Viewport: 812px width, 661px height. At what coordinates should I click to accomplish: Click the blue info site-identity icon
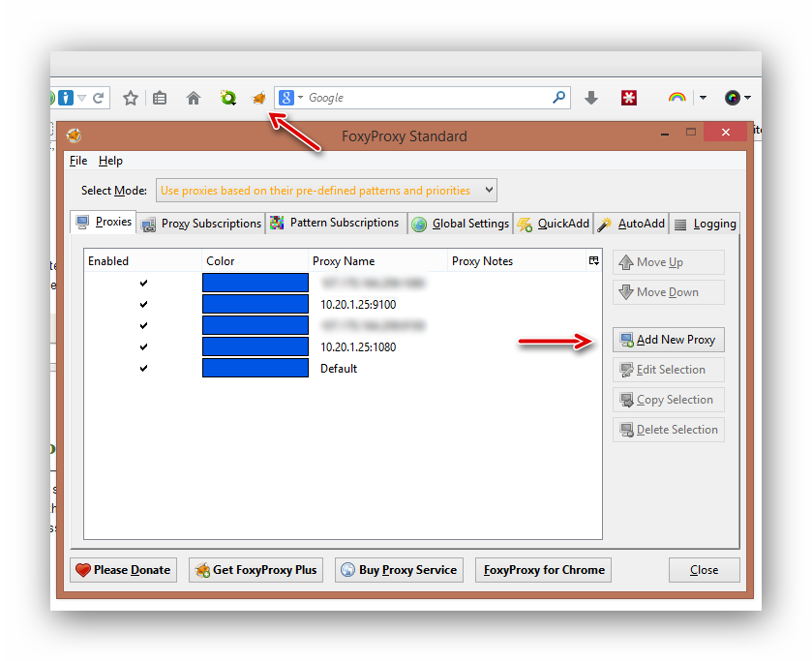66,98
